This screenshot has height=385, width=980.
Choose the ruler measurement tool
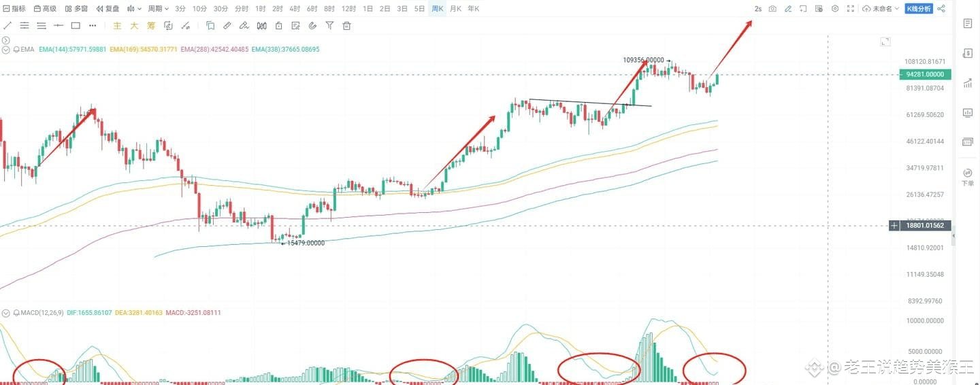pos(227,26)
